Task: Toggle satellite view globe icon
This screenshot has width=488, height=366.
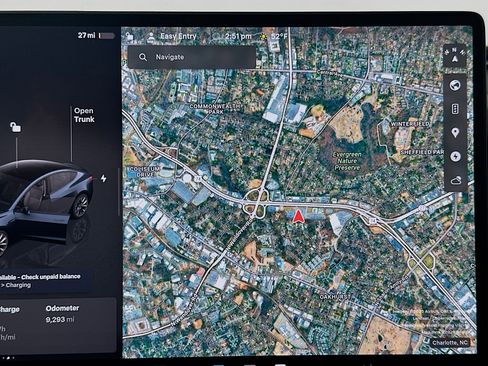Action: [455, 85]
